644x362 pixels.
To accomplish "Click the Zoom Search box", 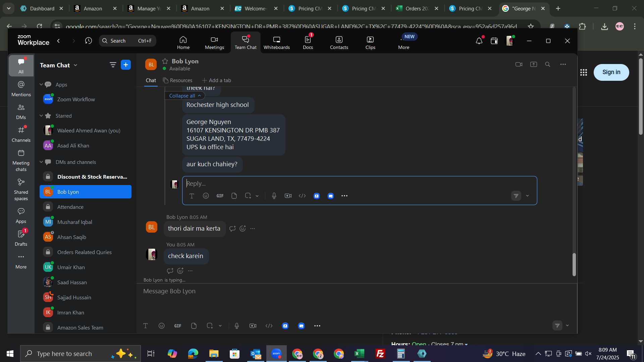I will (127, 41).
